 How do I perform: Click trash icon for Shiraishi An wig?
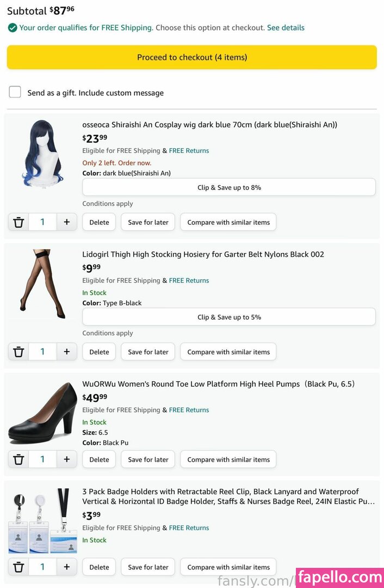pyautogui.click(x=18, y=222)
